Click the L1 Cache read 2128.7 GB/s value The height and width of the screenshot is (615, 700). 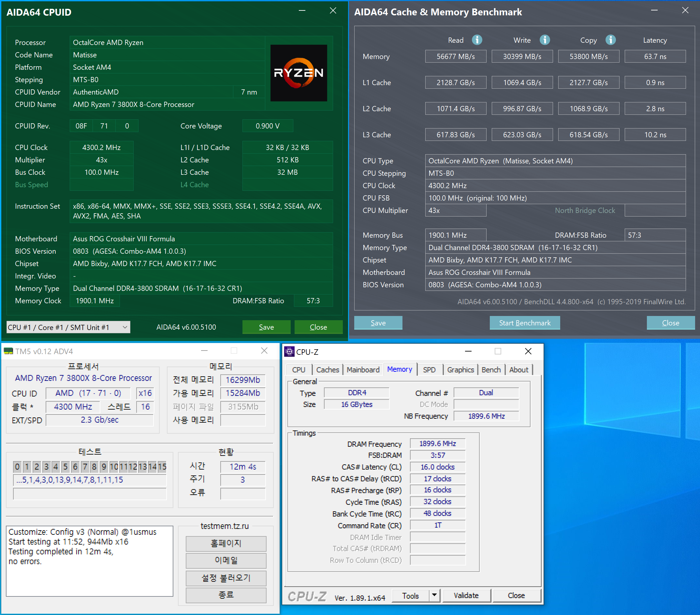tap(456, 82)
